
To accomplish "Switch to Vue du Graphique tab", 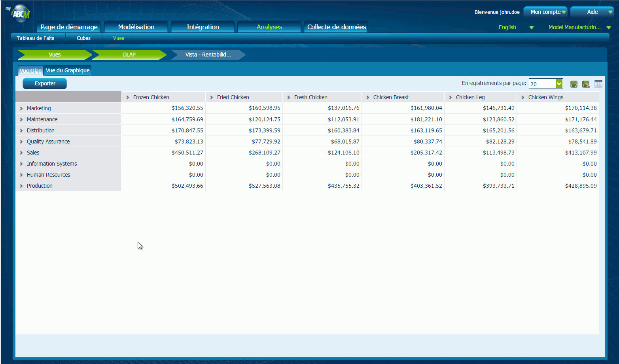I will pos(68,70).
